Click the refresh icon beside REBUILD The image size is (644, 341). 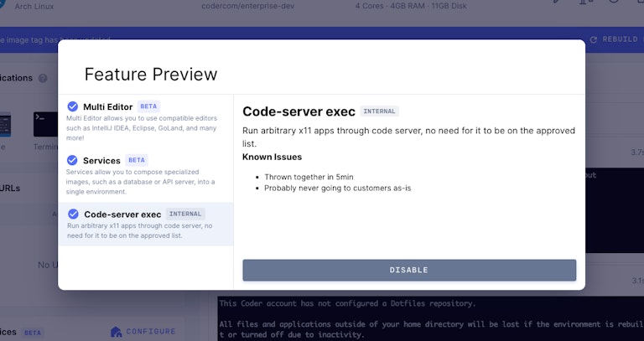pos(594,39)
